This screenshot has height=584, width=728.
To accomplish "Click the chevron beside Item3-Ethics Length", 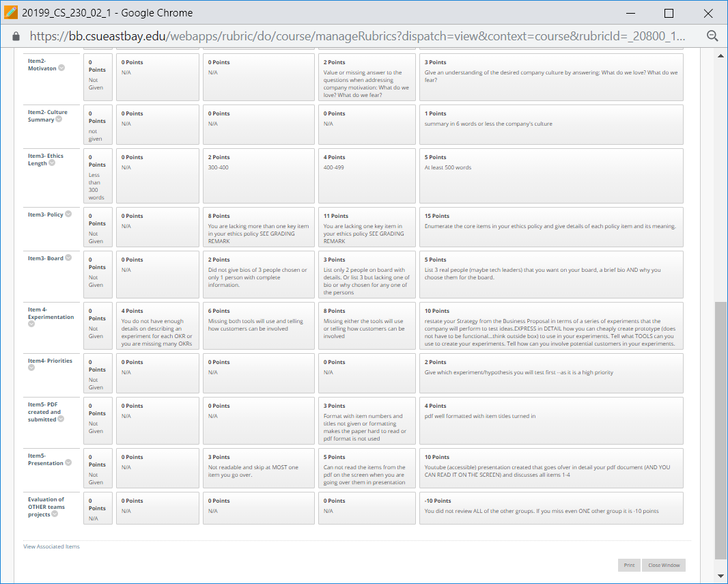I will pos(52,163).
